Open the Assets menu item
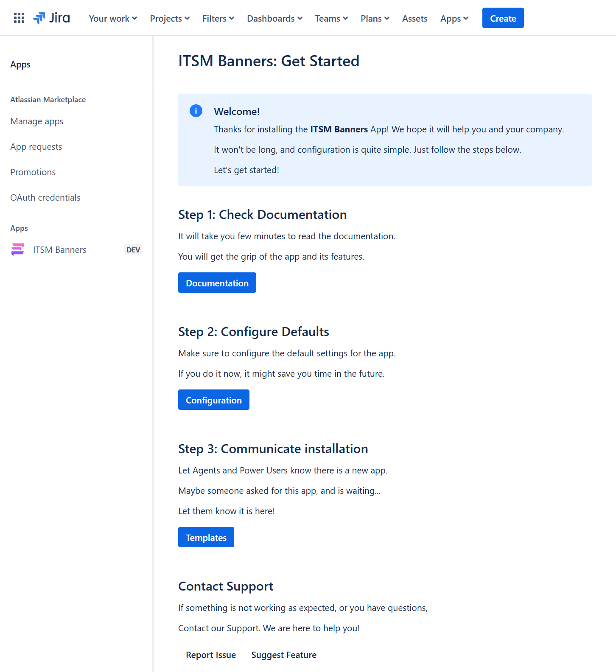Screen dimensions: 616x672 tap(415, 18)
